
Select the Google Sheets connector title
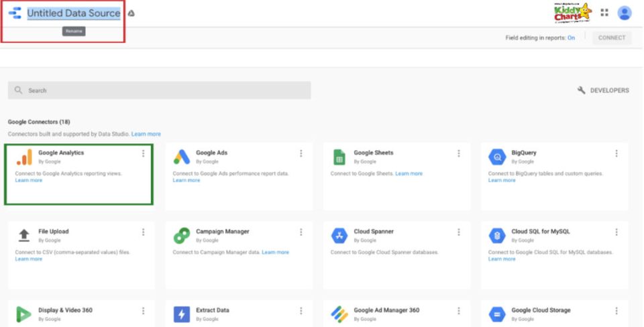point(374,153)
